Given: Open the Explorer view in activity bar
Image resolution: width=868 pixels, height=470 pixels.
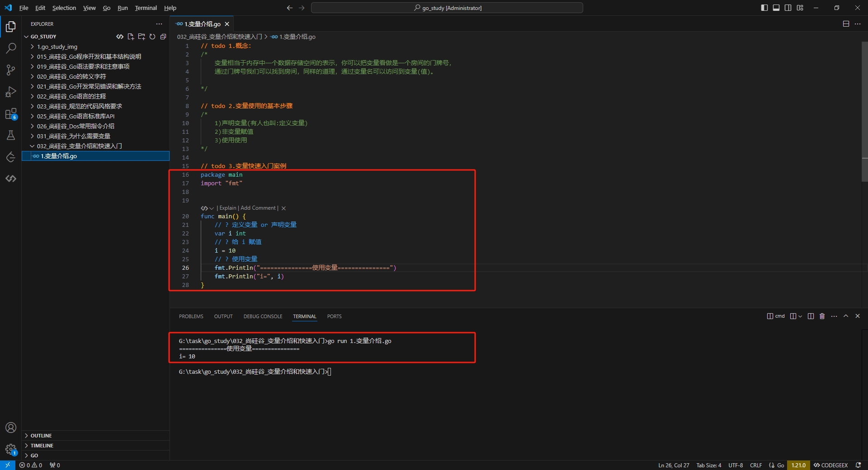Looking at the screenshot, I should pos(11,27).
